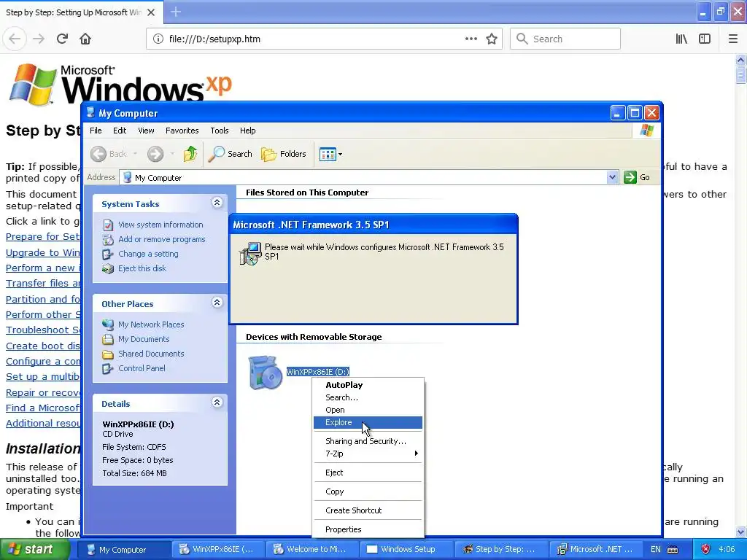
Task: Collapse the System Tasks panel
Action: [217, 203]
